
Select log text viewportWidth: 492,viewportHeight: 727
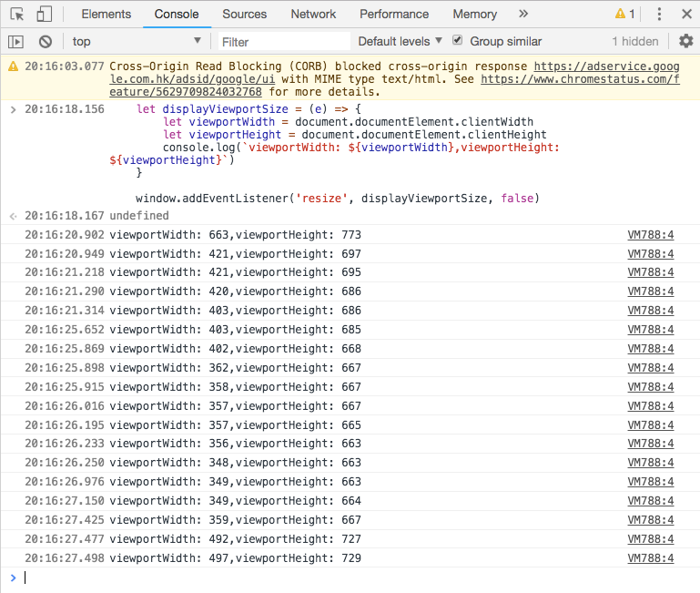(x=235, y=539)
